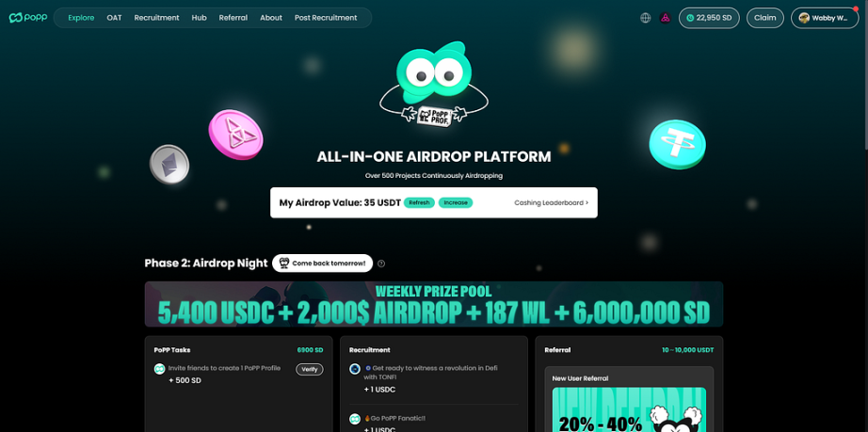Click the help question mark beside Airdrop Night
Viewport: 868px width, 432px height.
click(x=381, y=264)
